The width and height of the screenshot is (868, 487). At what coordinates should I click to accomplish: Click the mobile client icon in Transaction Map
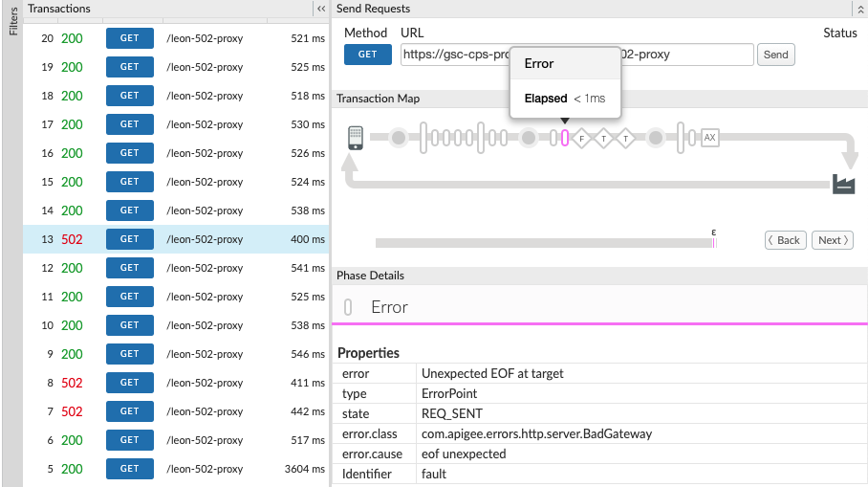(x=356, y=138)
